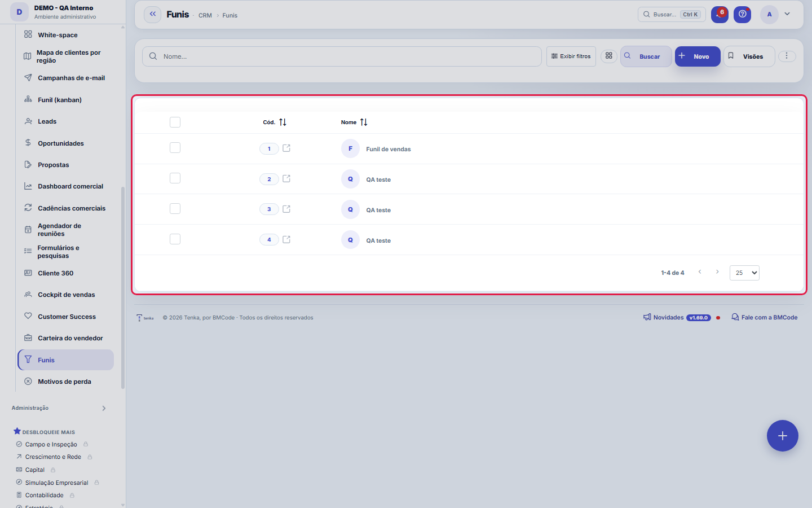Open the page size dropdown showing 25
This screenshot has width=812, height=508.
click(x=744, y=273)
